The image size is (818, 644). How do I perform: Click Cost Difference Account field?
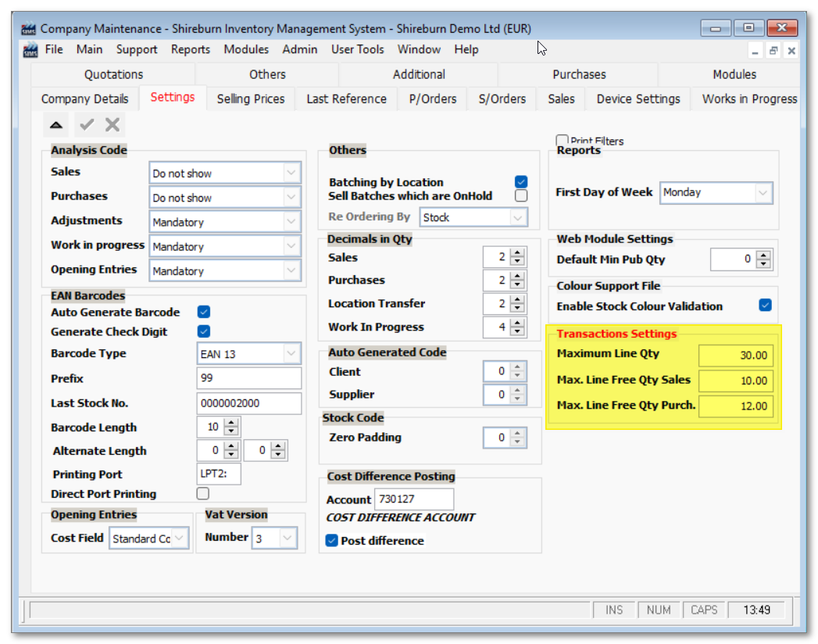pyautogui.click(x=414, y=499)
